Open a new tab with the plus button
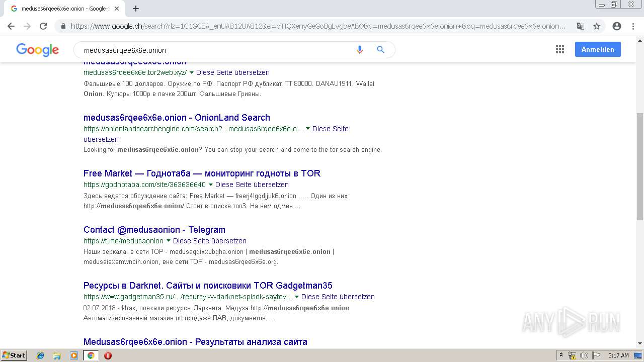 [x=136, y=9]
